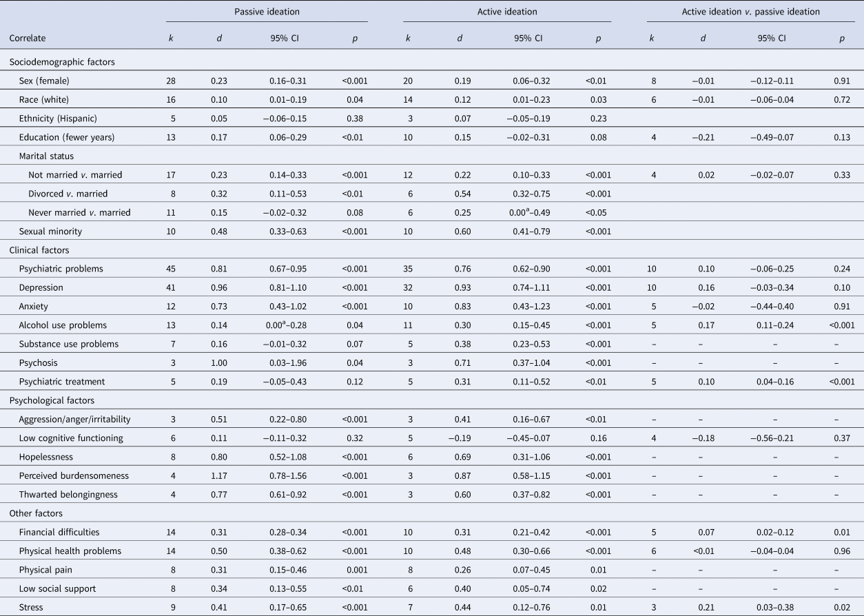Select the 'Depression' correlate row
Screen dimensions: 864x616
point(41,287)
